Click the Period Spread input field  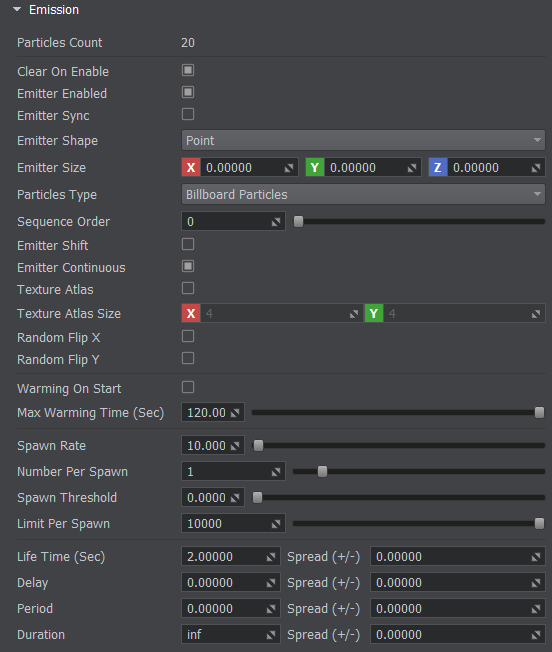[458, 609]
